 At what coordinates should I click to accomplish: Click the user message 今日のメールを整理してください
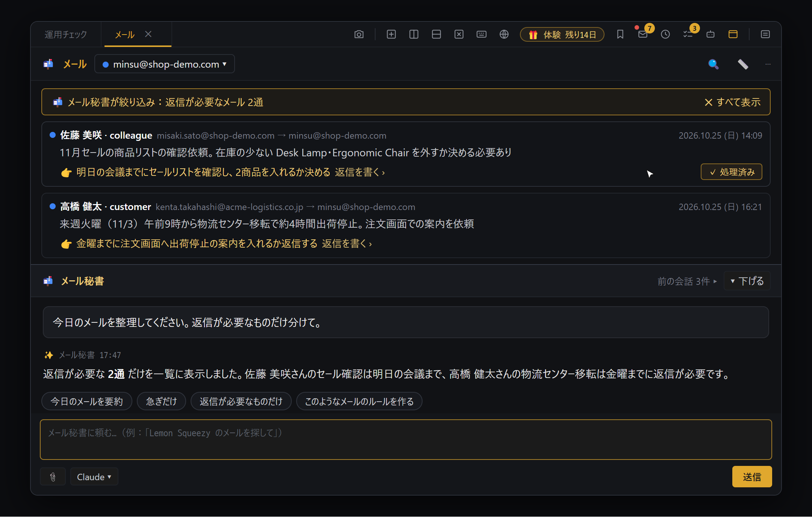pos(406,322)
